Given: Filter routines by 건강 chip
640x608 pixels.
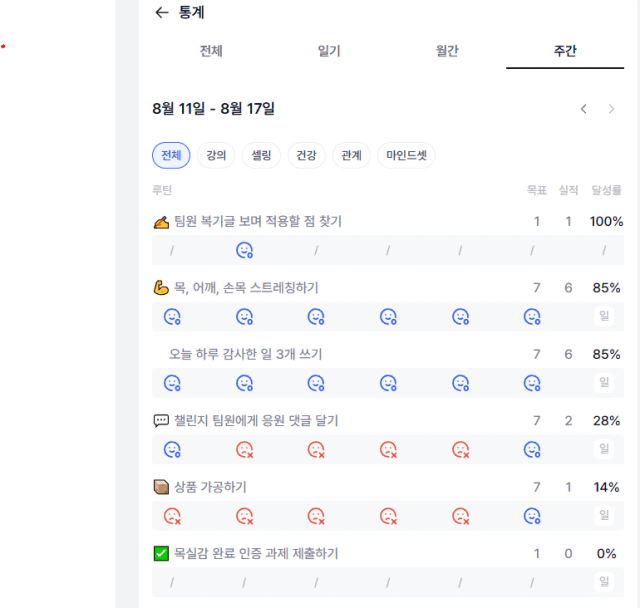Looking at the screenshot, I should 306,155.
